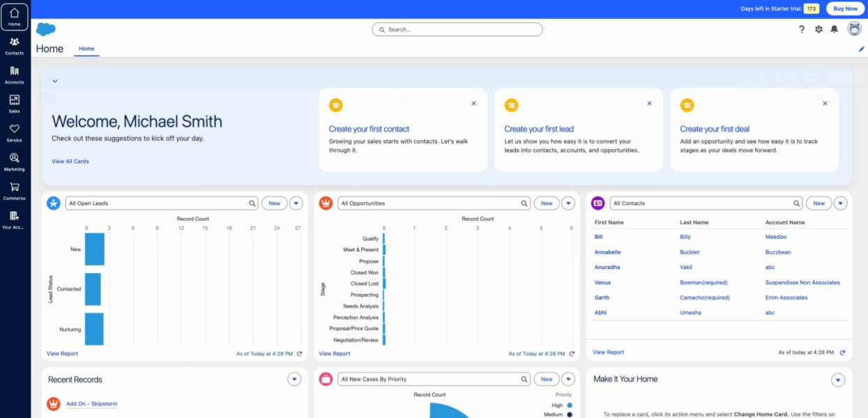This screenshot has height=418, width=868.
Task: Open Contacts in the sidebar
Action: [x=15, y=46]
